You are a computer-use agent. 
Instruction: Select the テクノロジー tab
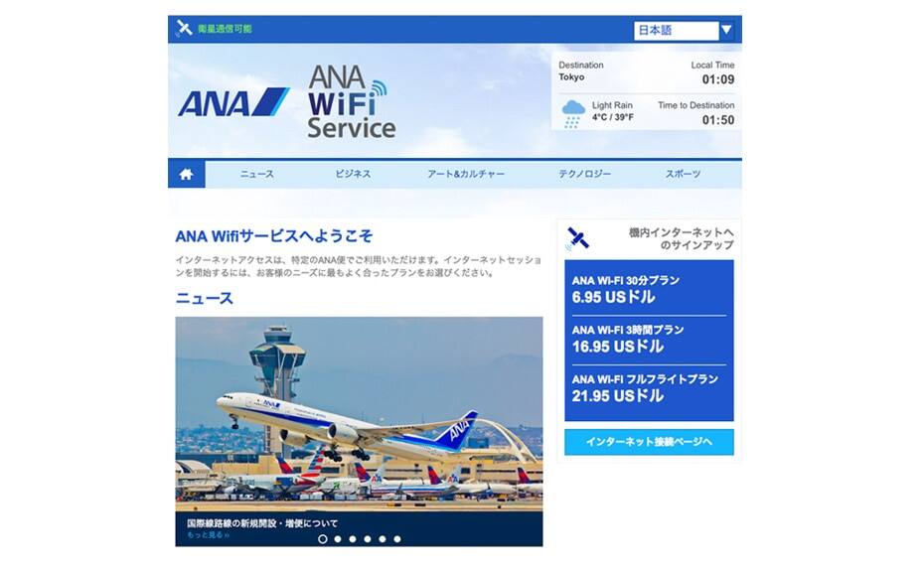(584, 174)
